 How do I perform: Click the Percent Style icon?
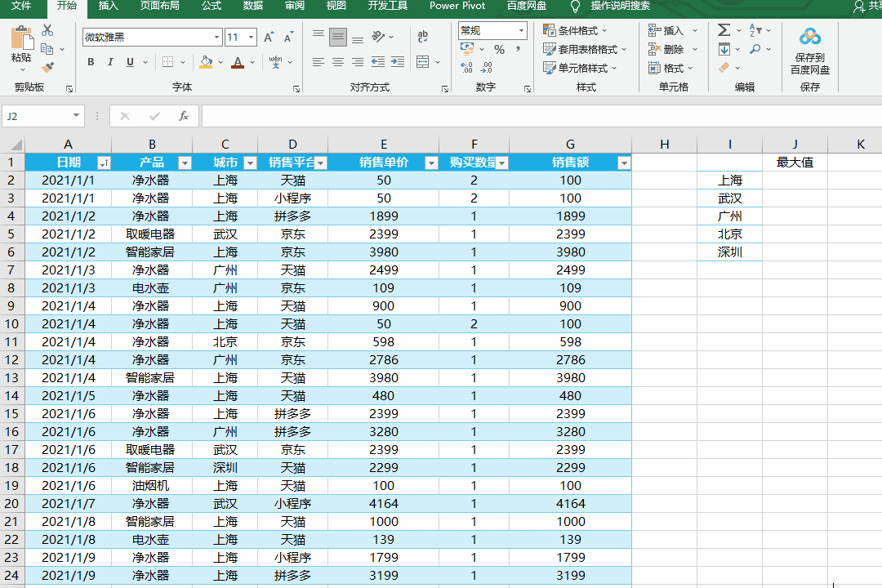(x=499, y=50)
